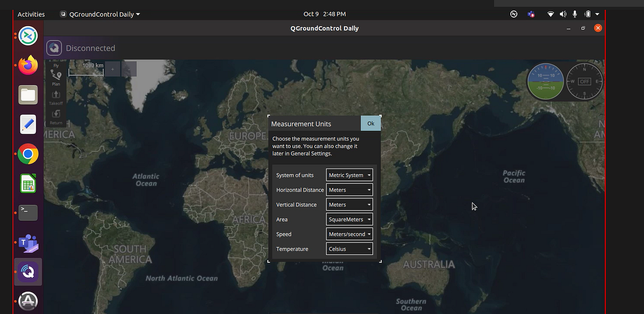Open QGroundControl Daily app menu in top bar
This screenshot has width=644, height=314.
100,14
